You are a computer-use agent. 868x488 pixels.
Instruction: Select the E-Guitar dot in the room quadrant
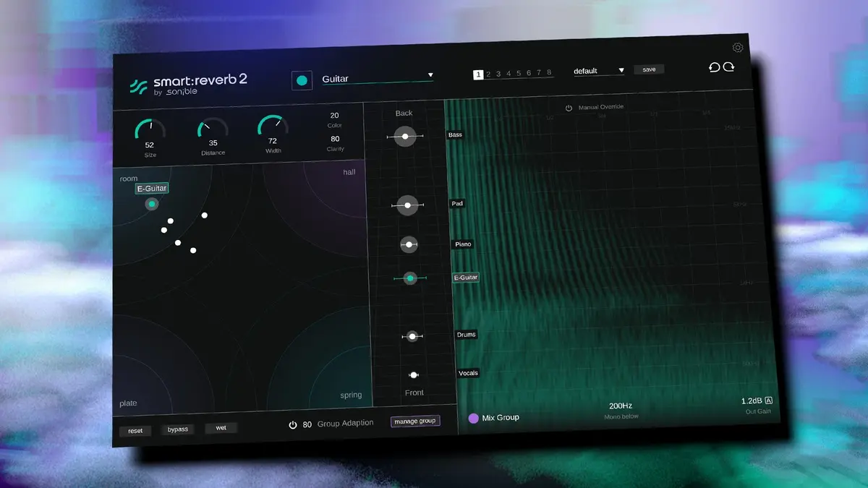[x=151, y=204]
